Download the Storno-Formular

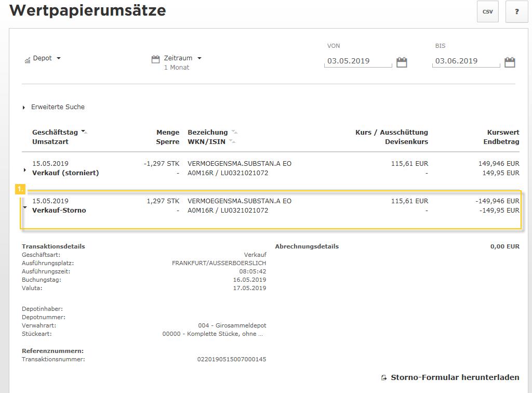coord(455,377)
